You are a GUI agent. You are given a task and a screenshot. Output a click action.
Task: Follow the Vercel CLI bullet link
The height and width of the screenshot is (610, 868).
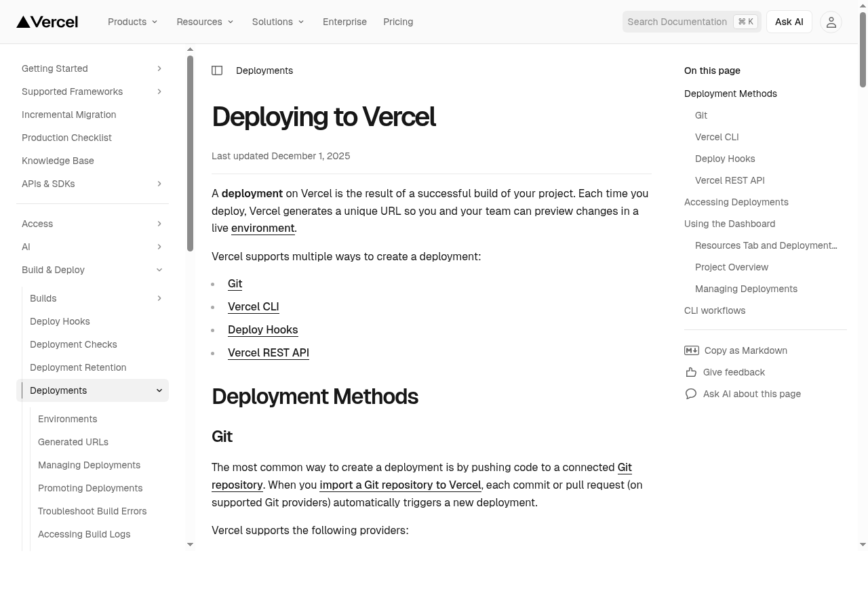(253, 307)
